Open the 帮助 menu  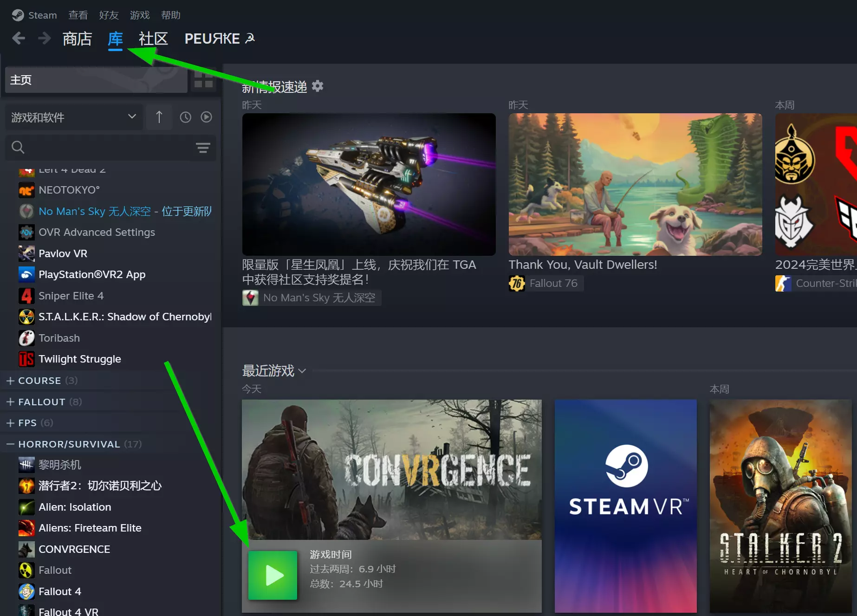pyautogui.click(x=171, y=15)
